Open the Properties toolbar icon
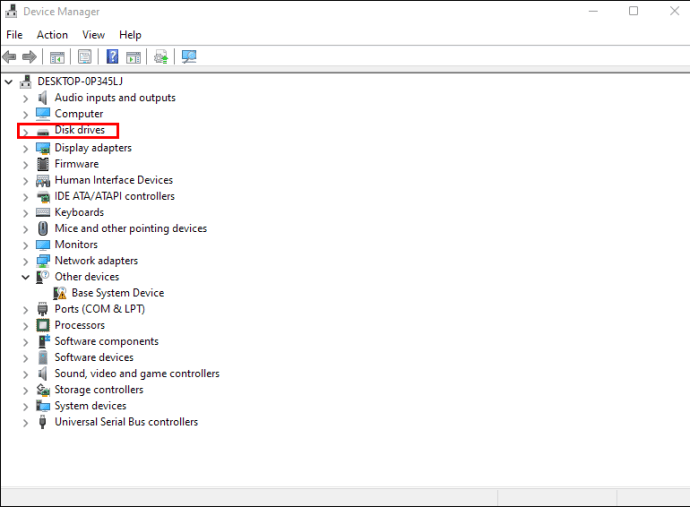The height and width of the screenshot is (507, 690). [x=84, y=57]
